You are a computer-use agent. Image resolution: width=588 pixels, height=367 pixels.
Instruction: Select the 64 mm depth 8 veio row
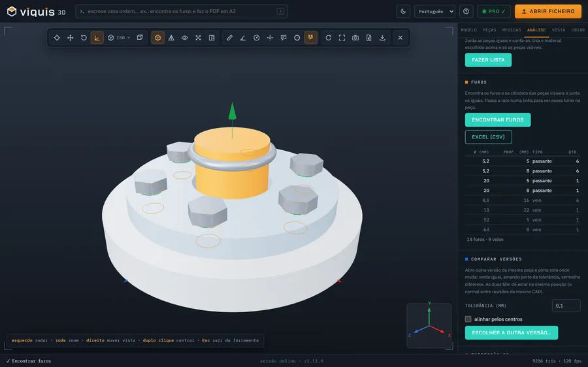(x=523, y=229)
